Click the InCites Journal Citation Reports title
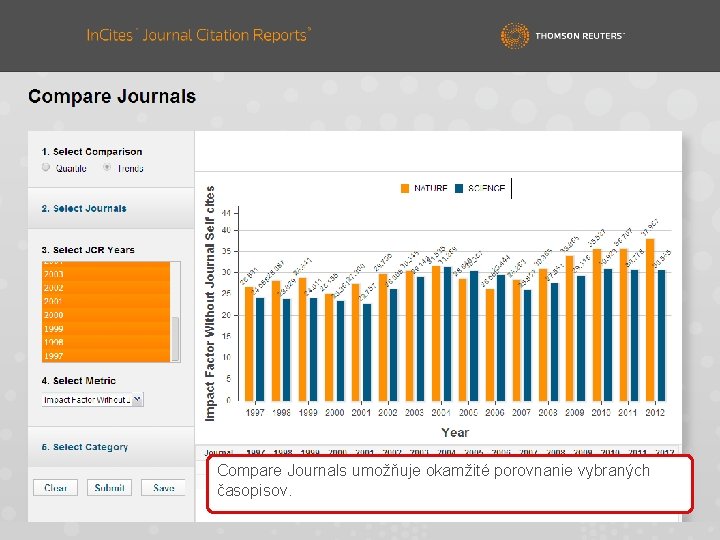This screenshot has height=540, width=720. (199, 35)
